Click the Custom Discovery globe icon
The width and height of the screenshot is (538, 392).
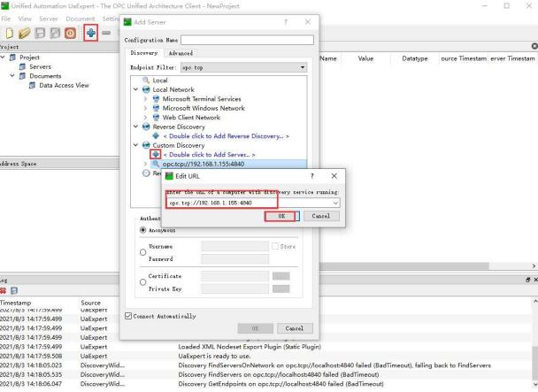146,145
